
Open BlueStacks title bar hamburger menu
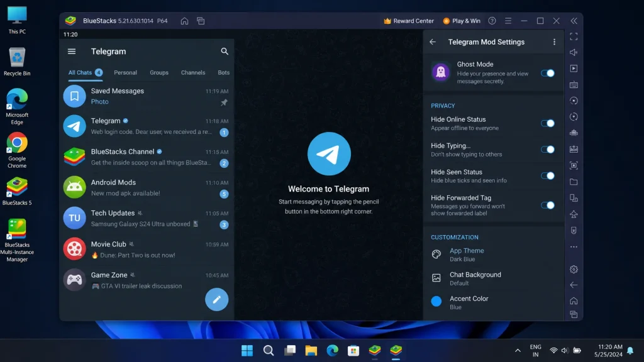508,21
